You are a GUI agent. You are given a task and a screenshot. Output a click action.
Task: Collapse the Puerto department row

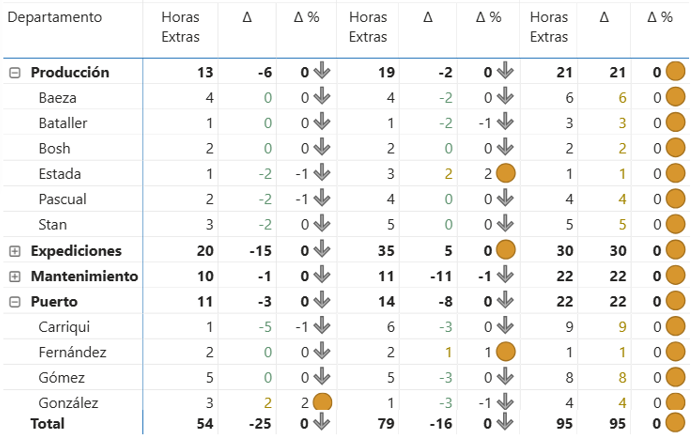(x=15, y=302)
